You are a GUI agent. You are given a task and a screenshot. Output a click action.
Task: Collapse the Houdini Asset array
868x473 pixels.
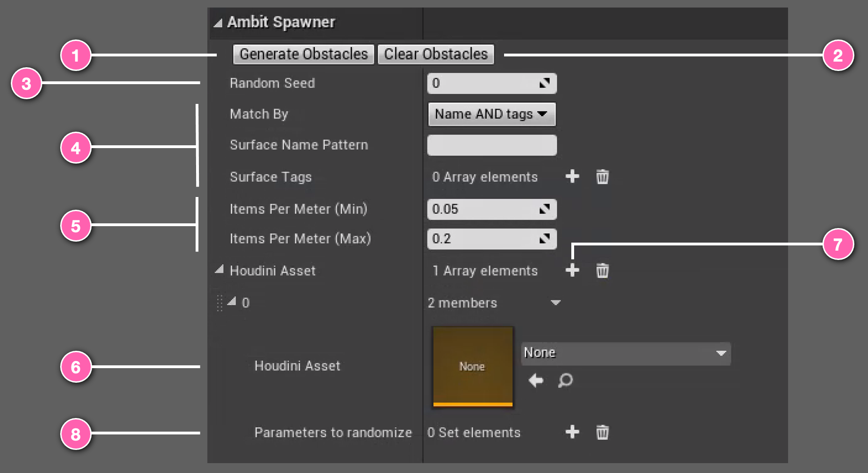click(219, 270)
